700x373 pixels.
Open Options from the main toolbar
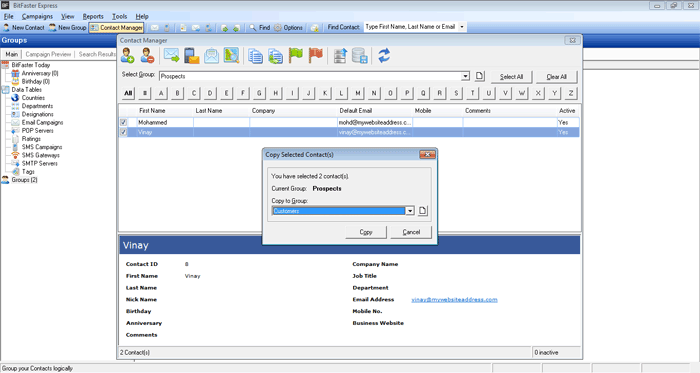click(x=288, y=28)
